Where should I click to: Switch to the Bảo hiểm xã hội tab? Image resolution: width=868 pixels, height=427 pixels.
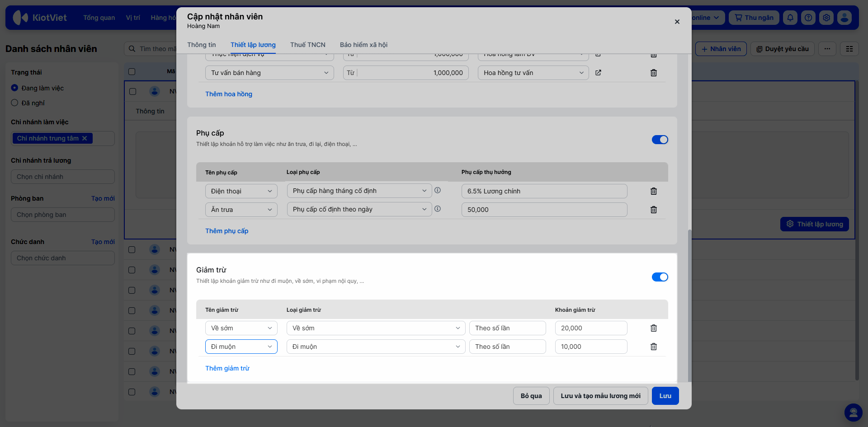[x=363, y=45]
